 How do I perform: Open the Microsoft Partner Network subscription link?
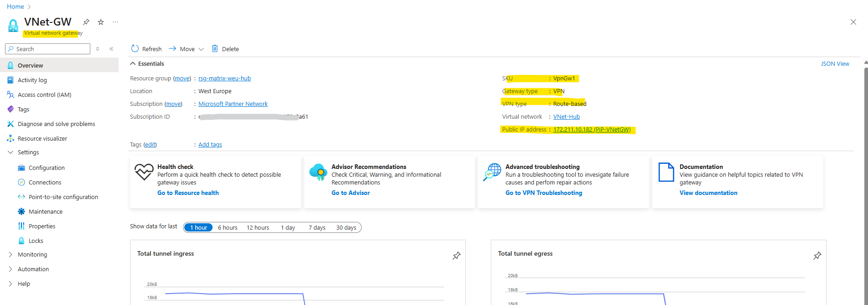(x=233, y=104)
